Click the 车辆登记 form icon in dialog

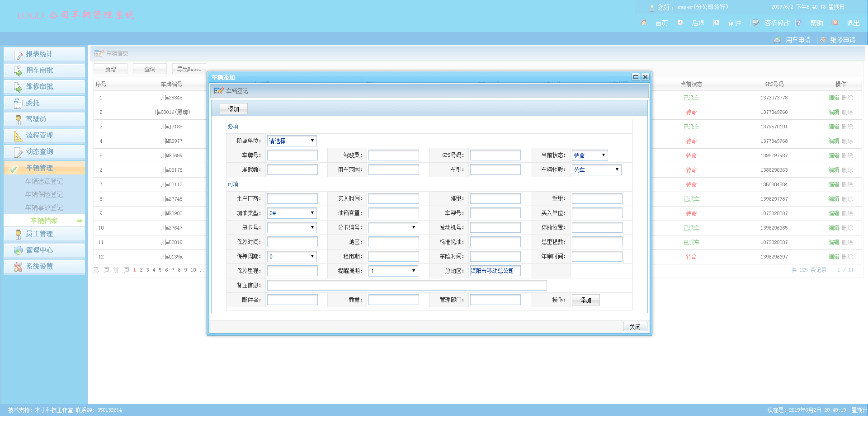tap(219, 91)
